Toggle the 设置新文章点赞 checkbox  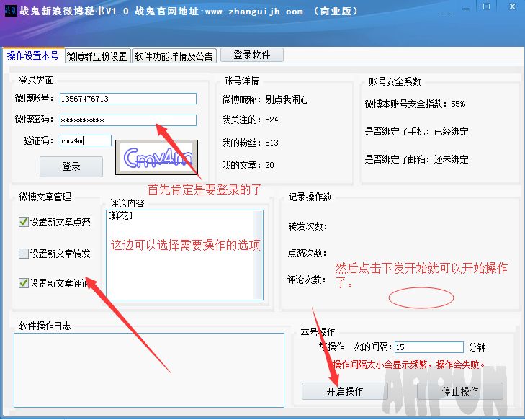24,222
